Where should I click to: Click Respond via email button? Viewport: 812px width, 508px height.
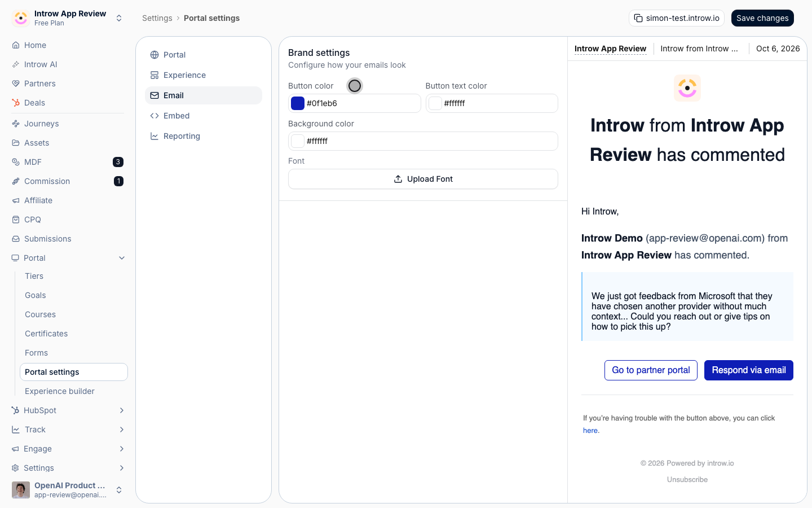749,370
